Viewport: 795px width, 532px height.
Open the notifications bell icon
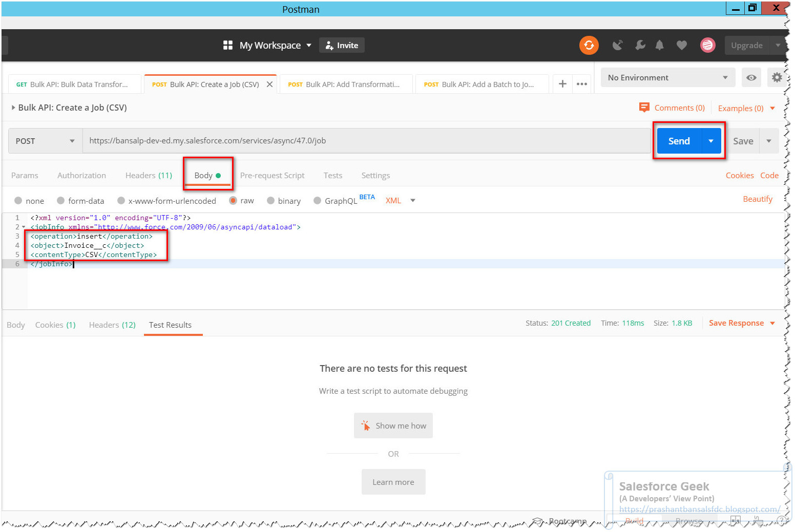pos(659,45)
